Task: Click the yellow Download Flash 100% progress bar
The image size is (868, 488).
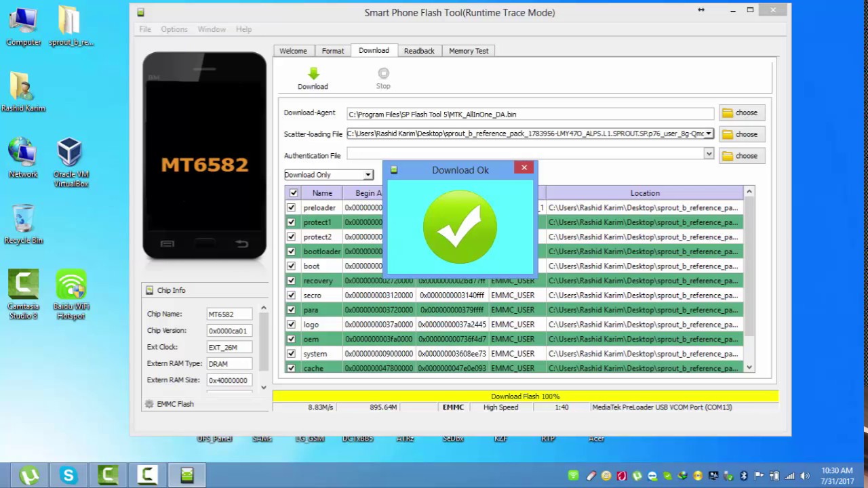Action: (526, 396)
